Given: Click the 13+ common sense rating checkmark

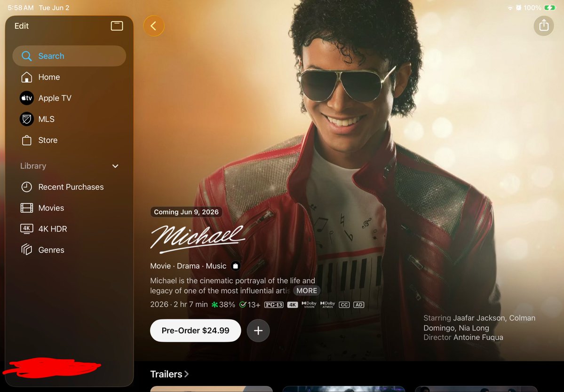Looking at the screenshot, I should 243,305.
